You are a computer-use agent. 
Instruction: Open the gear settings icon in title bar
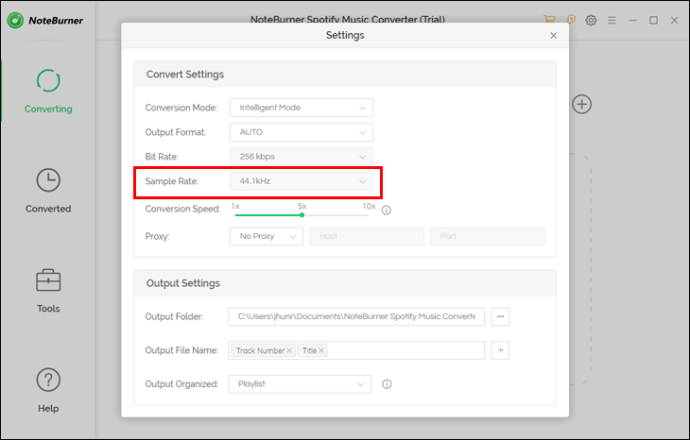click(591, 20)
